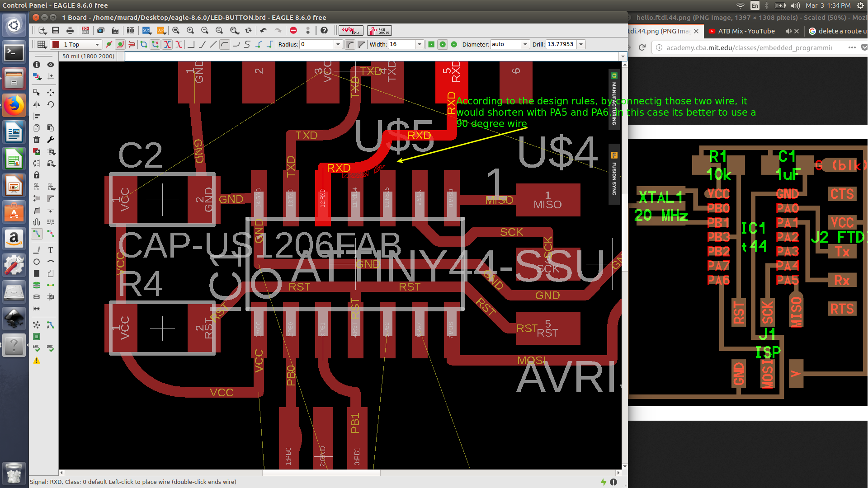Toggle Walkaround Obstacles route mode

tap(120, 44)
